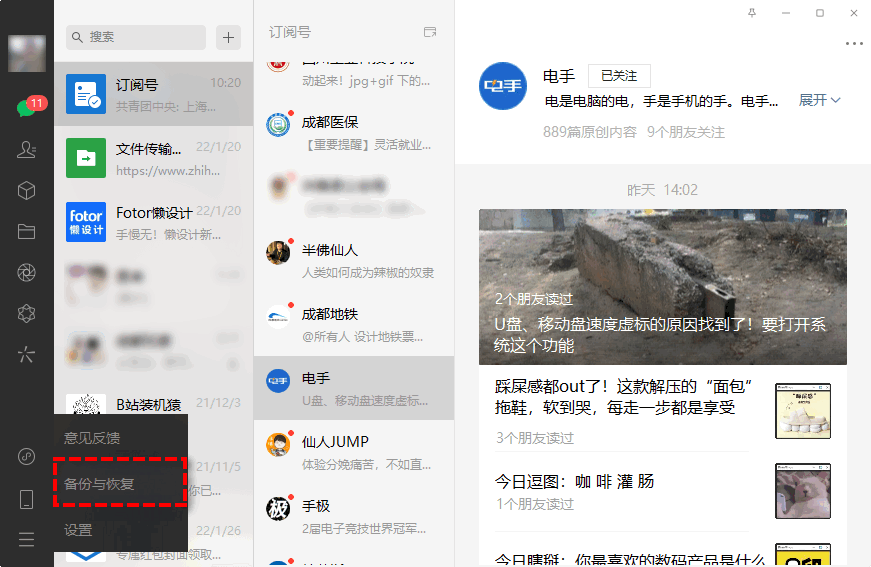Open the Contacts icon in sidebar
Screen dimensions: 871x567
[x=27, y=149]
